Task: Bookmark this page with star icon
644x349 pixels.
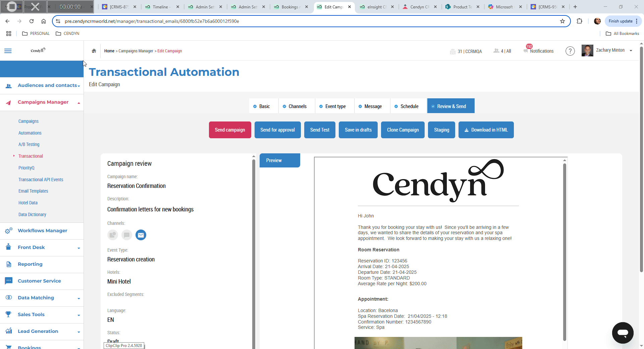Action: coord(562,21)
